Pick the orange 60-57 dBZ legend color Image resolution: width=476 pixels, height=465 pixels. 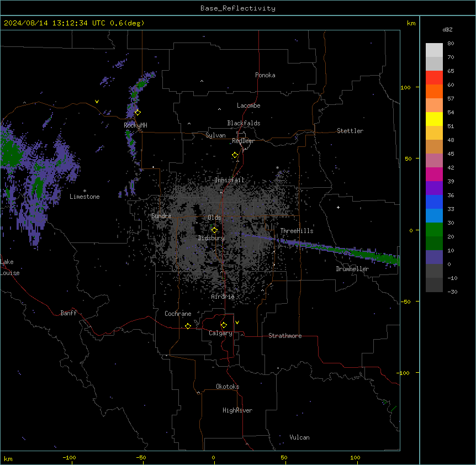pos(434,91)
